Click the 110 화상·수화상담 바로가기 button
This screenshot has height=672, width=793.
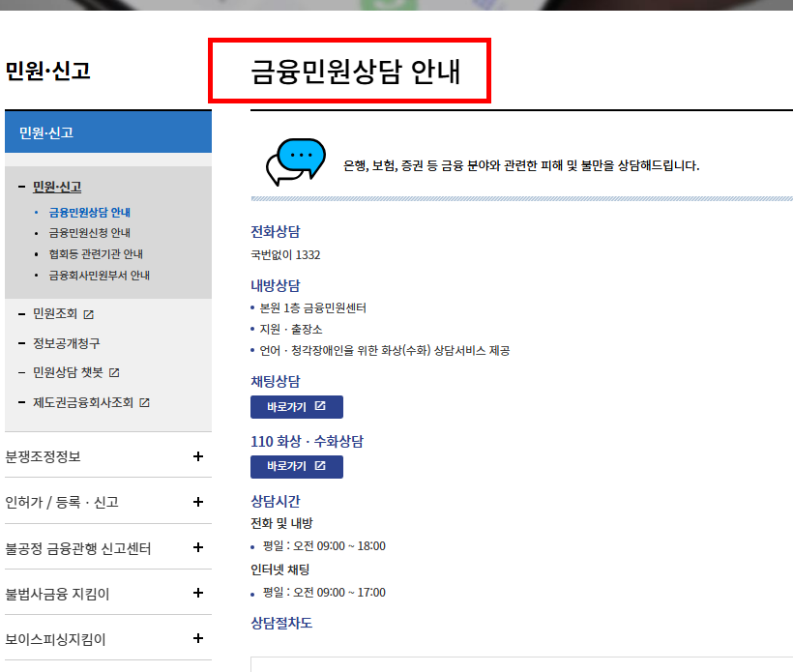[x=296, y=466]
